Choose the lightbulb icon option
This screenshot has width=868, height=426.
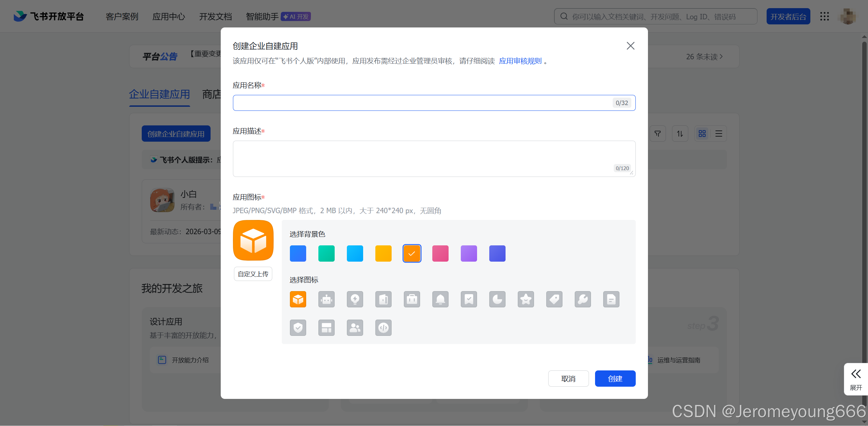(x=355, y=299)
